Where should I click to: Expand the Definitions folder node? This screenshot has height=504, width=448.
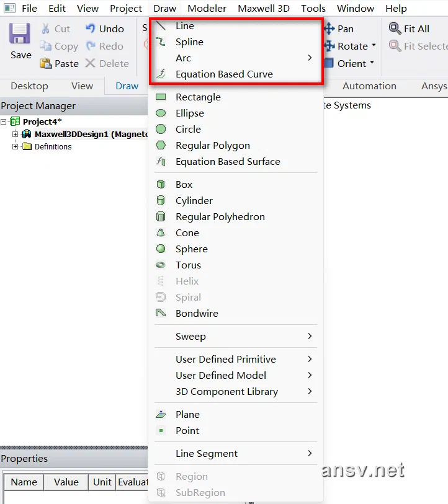15,146
